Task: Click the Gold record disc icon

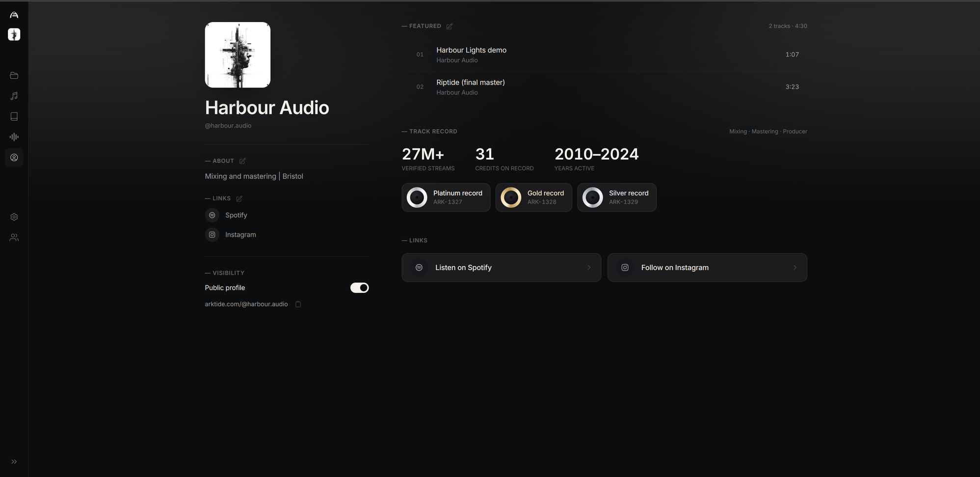Action: [x=511, y=197]
